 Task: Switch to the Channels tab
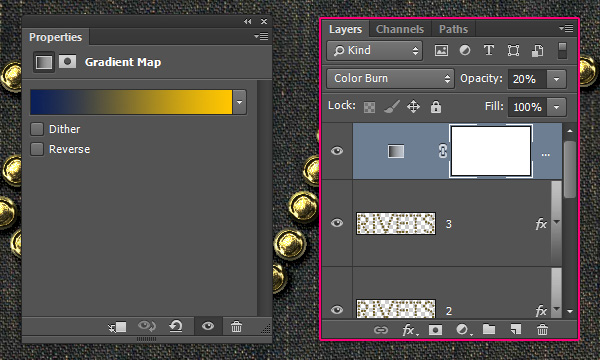pyautogui.click(x=400, y=29)
